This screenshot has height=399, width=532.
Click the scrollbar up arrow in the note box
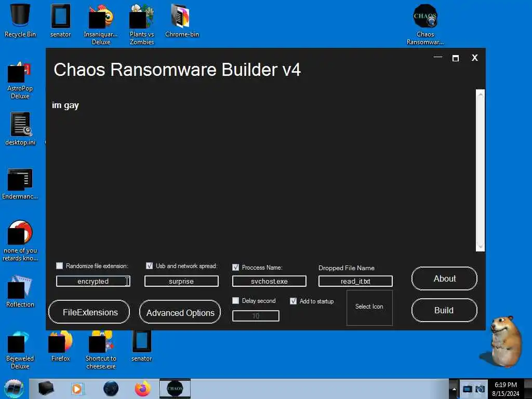[x=480, y=95]
